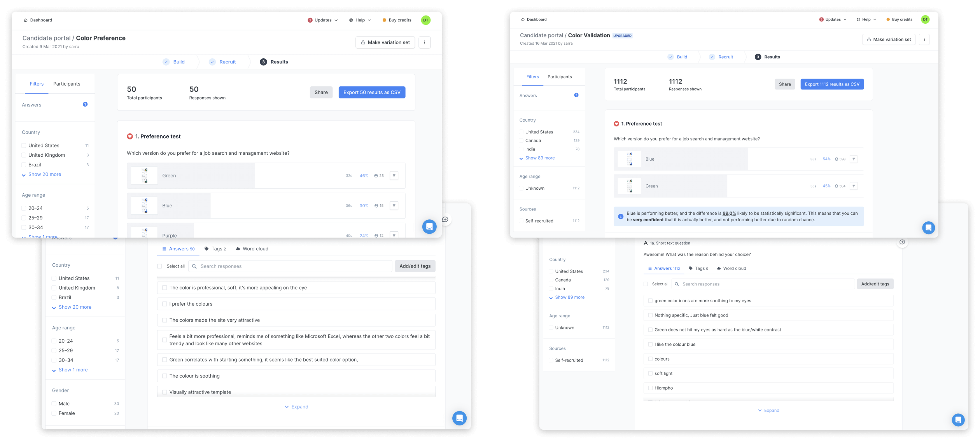980x441 pixels.
Task: Click Export 1112 results as CSV
Action: (x=832, y=84)
